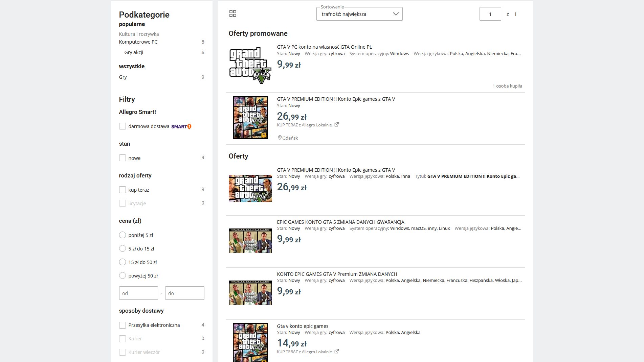Open 'Gry' under wszystkie categories
Image resolution: width=644 pixels, height=362 pixels.
tap(123, 77)
